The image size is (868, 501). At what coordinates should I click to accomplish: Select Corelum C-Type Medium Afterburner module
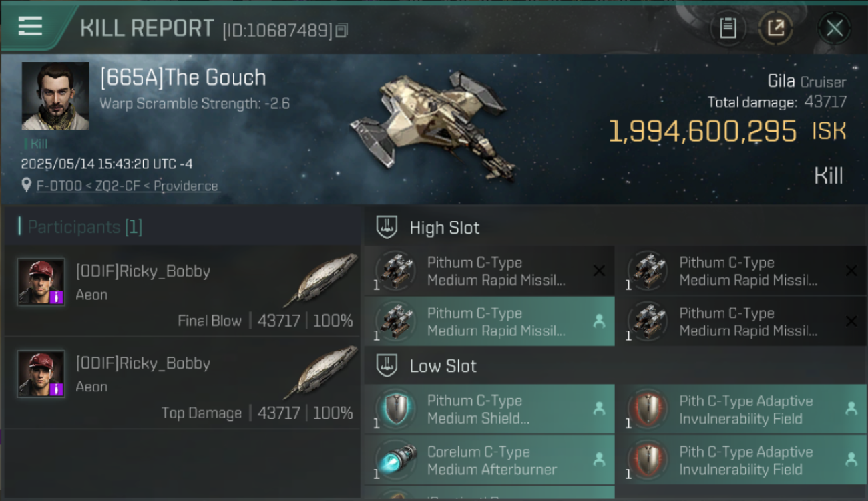pyautogui.click(x=489, y=460)
